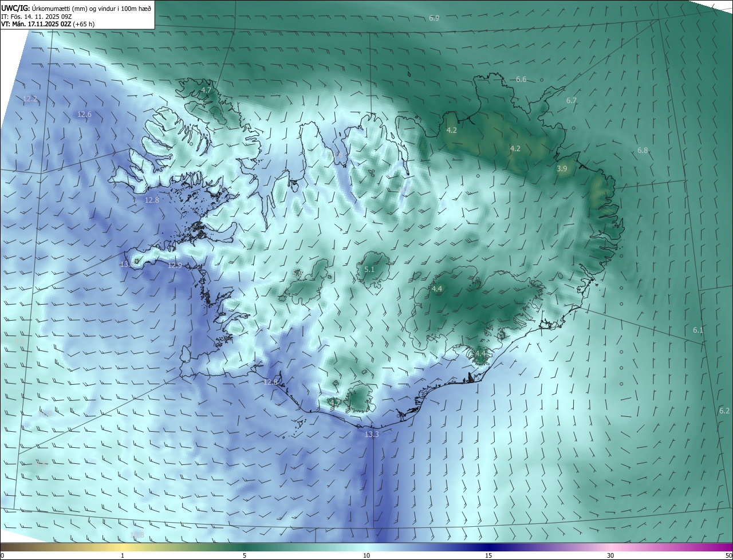Click the 6.6 value label
This screenshot has width=733, height=560.
click(x=521, y=80)
